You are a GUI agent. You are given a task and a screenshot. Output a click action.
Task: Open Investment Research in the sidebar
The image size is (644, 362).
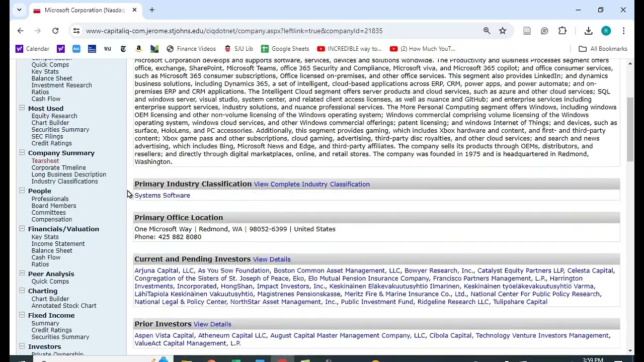pyautogui.click(x=62, y=85)
